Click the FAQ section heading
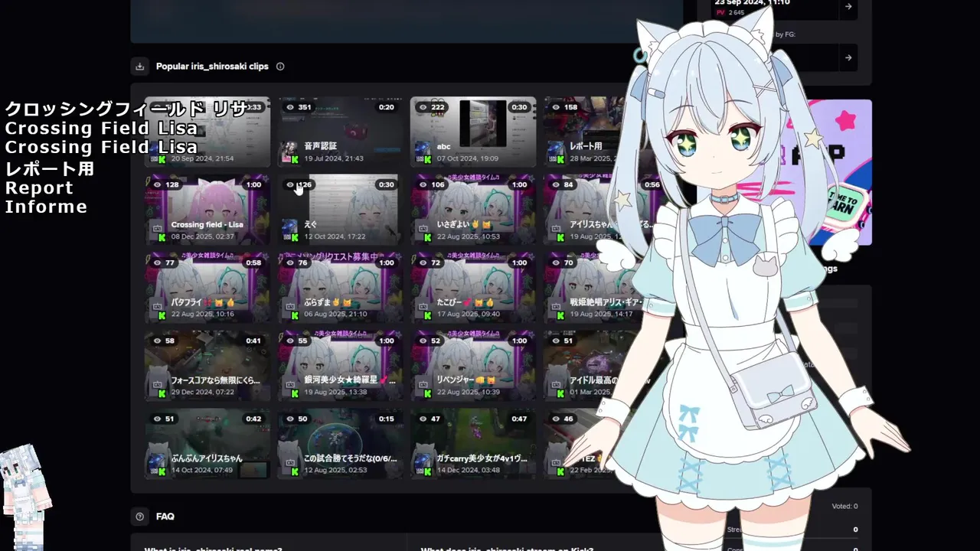980x551 pixels. (165, 517)
